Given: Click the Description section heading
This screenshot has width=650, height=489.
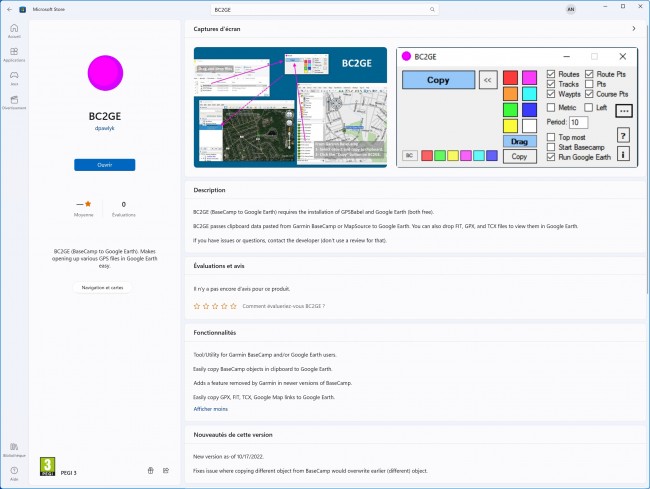Looking at the screenshot, I should tap(209, 190).
